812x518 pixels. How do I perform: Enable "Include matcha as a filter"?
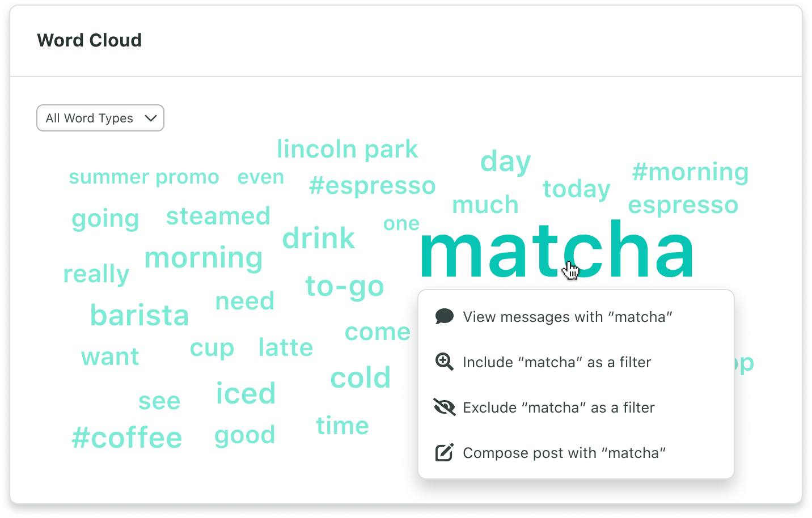coord(557,362)
